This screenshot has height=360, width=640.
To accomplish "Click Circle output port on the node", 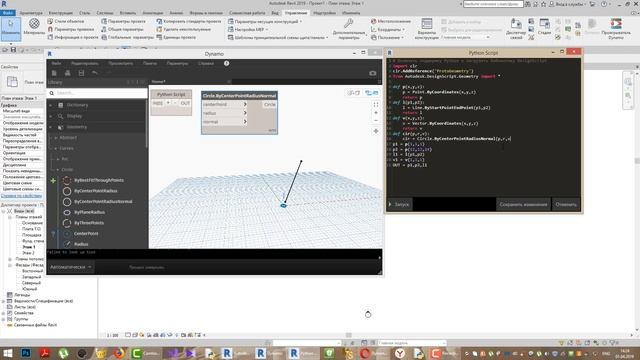I will point(269,104).
